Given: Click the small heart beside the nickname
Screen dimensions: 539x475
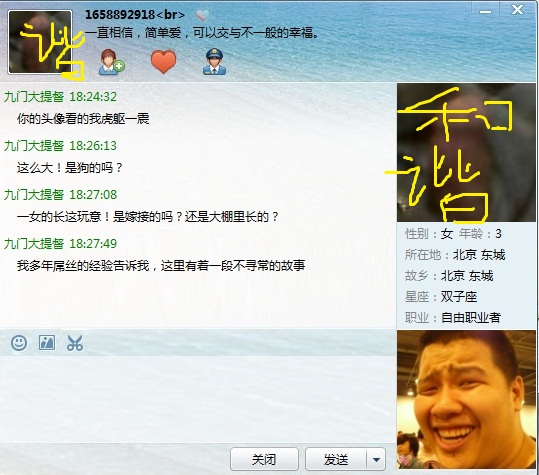Looking at the screenshot, I should point(202,15).
